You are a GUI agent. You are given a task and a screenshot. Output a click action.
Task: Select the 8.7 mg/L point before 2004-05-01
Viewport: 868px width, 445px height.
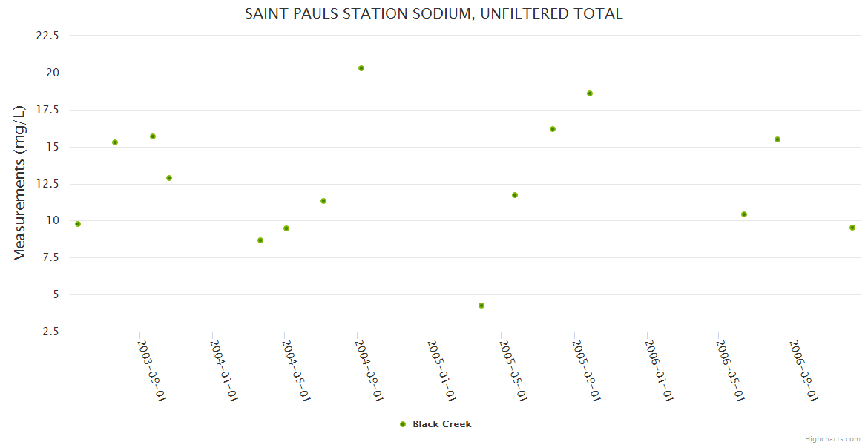pos(260,240)
